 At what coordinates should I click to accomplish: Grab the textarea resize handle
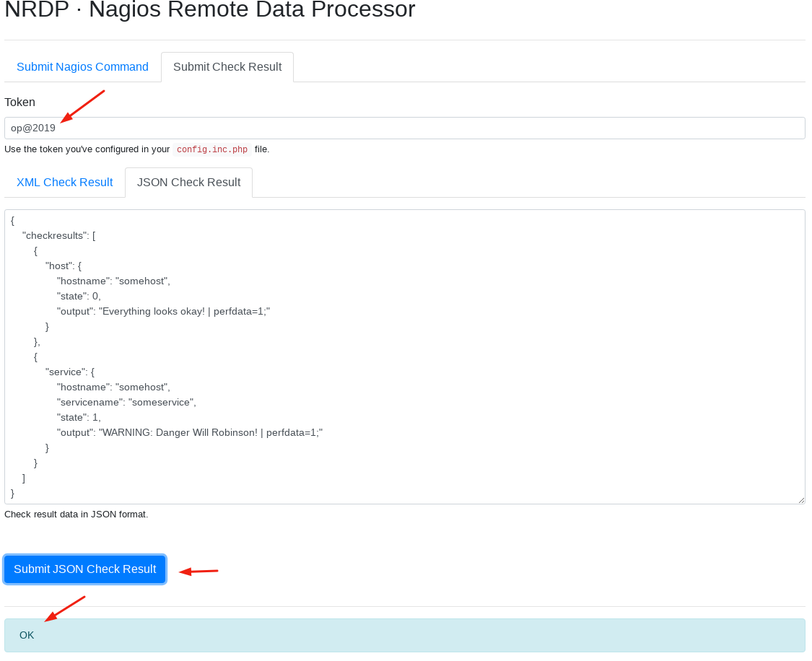click(800, 499)
